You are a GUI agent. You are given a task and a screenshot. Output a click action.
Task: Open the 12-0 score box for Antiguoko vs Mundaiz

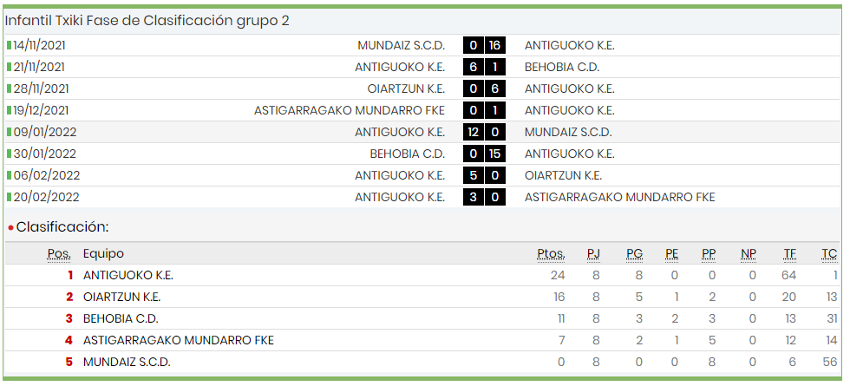(x=484, y=132)
